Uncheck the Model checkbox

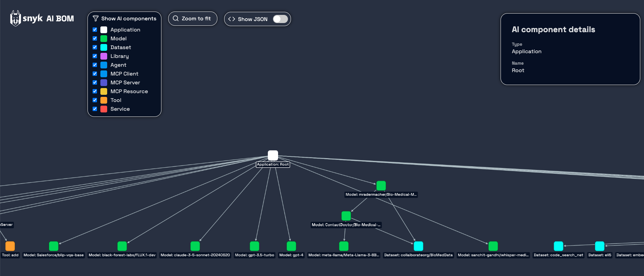[x=95, y=39]
